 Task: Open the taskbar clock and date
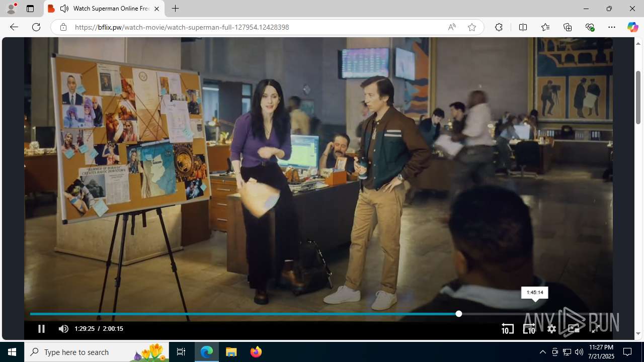click(x=601, y=352)
